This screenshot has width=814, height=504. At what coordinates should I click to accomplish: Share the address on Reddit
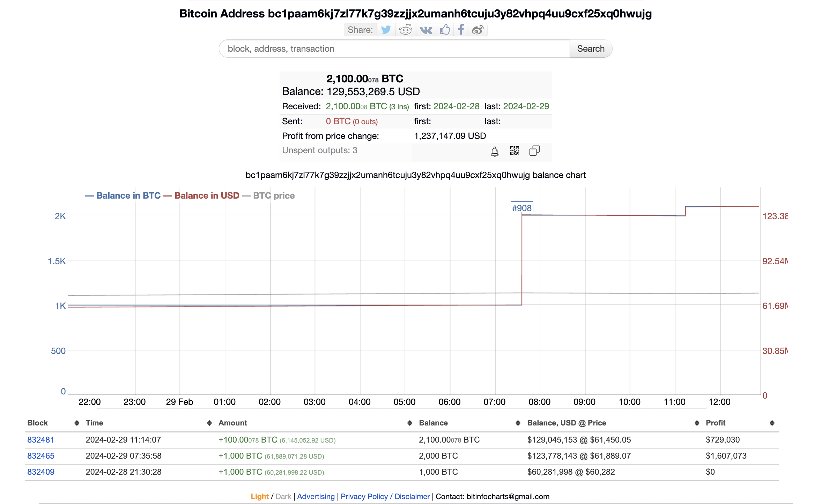pos(406,30)
